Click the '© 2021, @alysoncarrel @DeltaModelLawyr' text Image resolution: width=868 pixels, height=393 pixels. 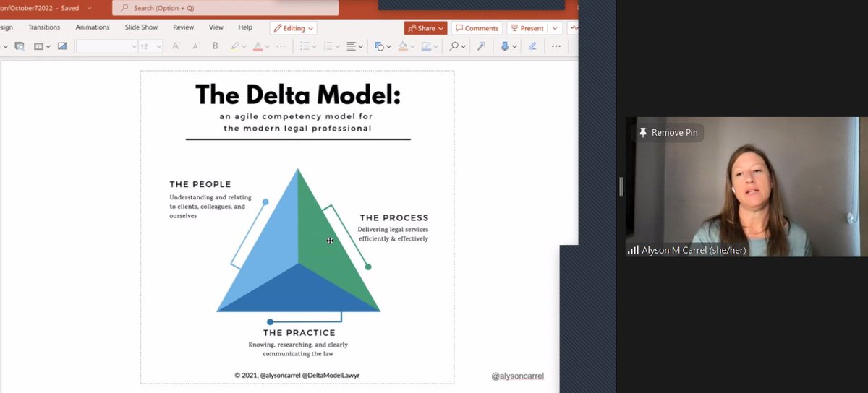click(x=298, y=375)
